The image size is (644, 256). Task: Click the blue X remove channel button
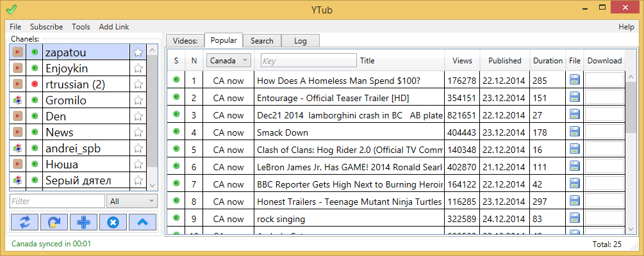[x=113, y=222]
